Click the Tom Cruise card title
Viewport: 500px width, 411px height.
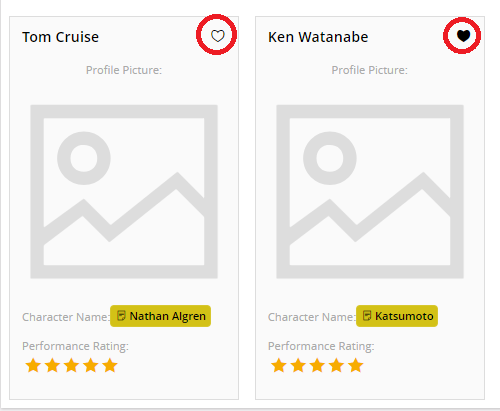point(60,37)
